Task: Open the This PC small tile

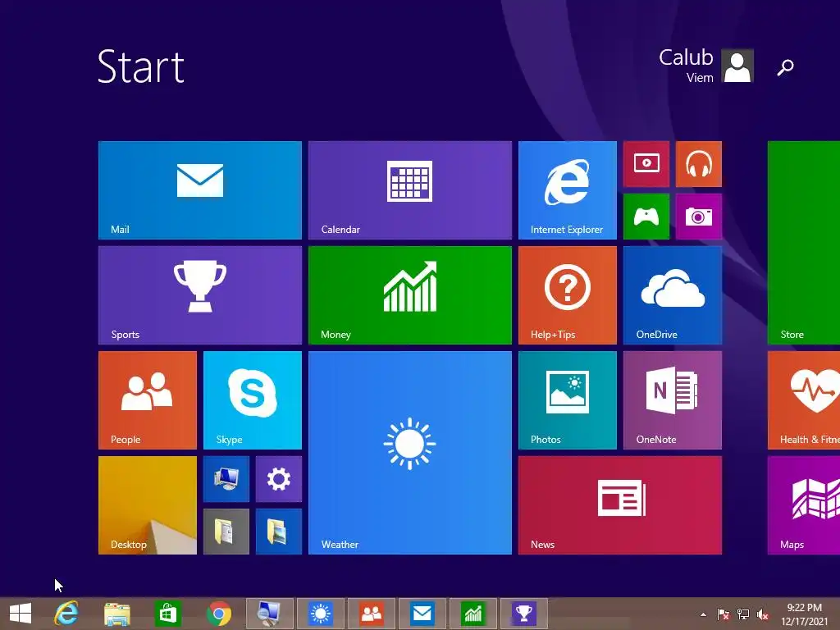Action: click(x=226, y=479)
